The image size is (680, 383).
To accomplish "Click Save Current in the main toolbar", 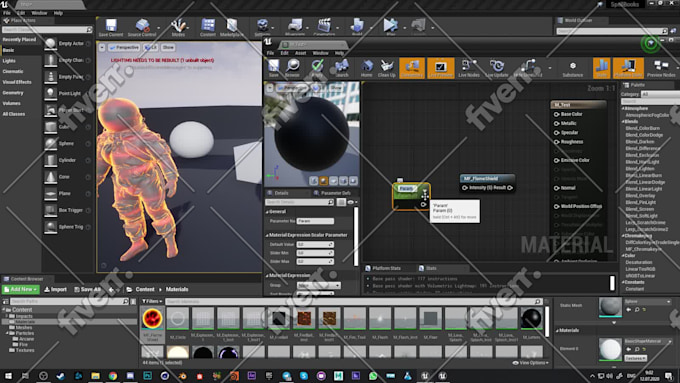I will (x=111, y=28).
